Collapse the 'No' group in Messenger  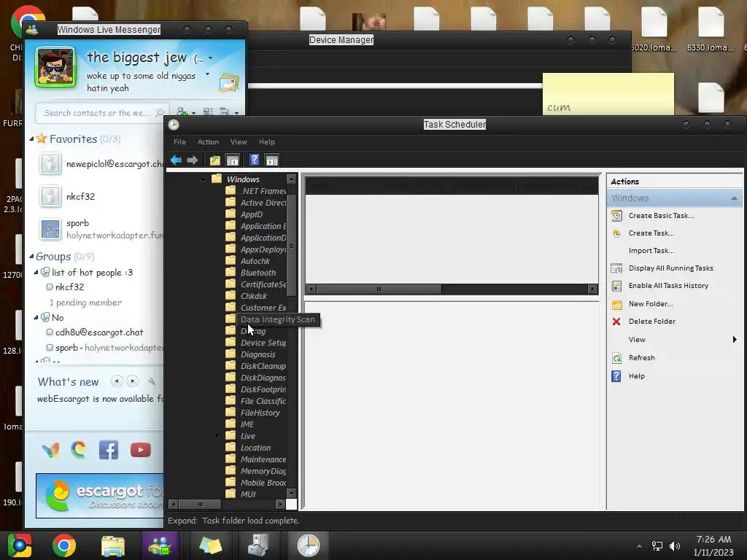click(x=36, y=317)
